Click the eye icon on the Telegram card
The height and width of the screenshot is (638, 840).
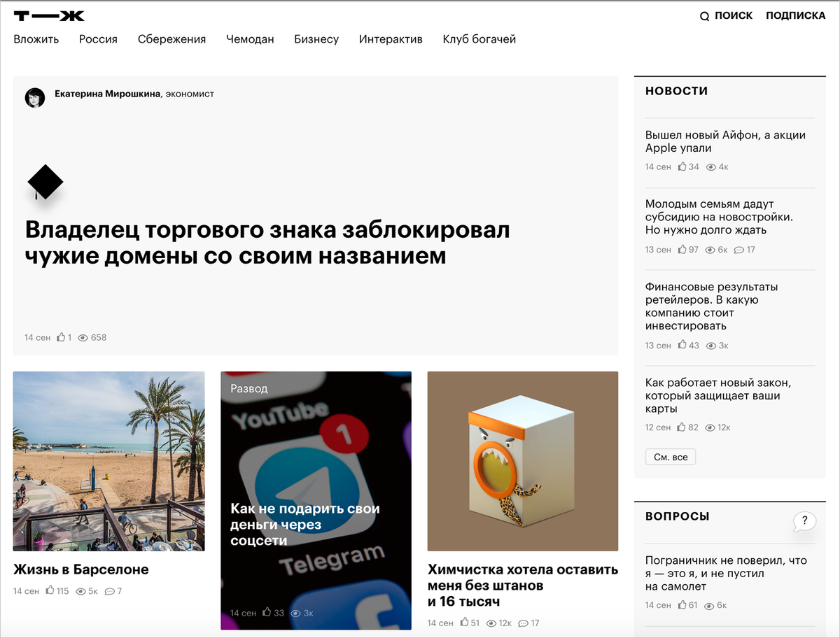(x=296, y=613)
